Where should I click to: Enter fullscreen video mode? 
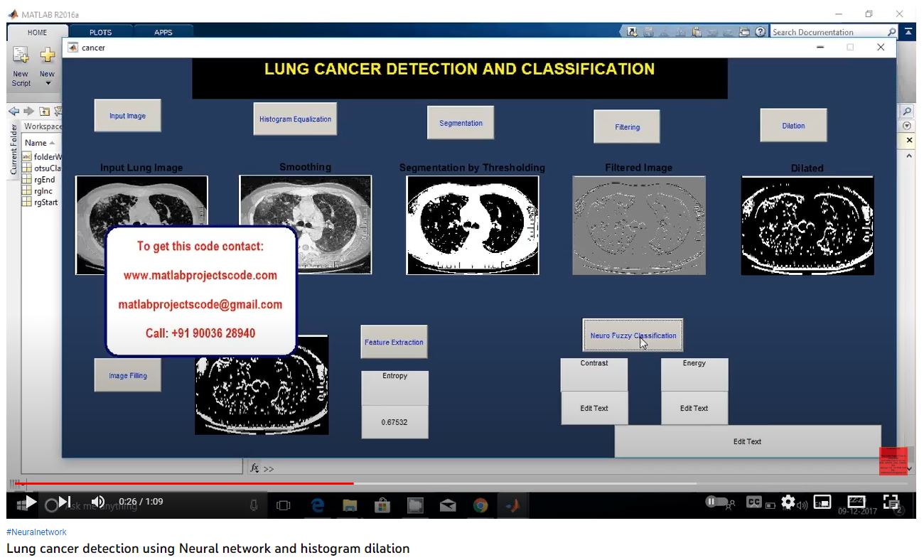click(x=891, y=502)
